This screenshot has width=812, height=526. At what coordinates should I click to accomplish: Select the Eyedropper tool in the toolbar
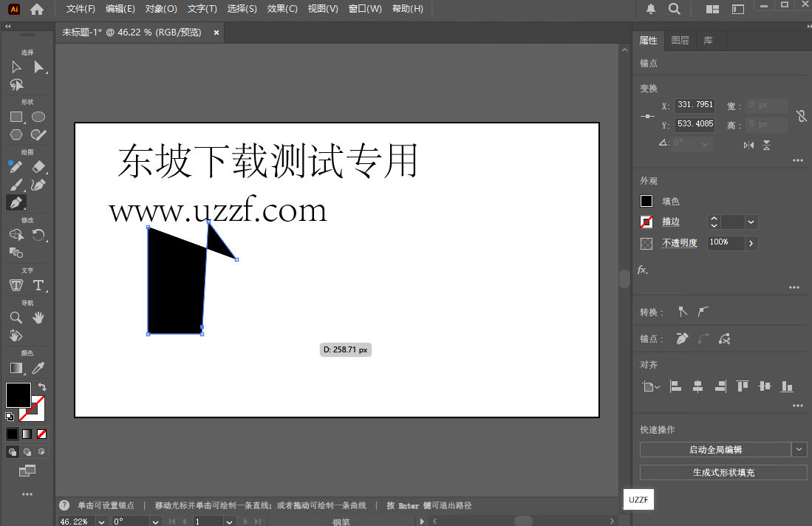[37, 368]
